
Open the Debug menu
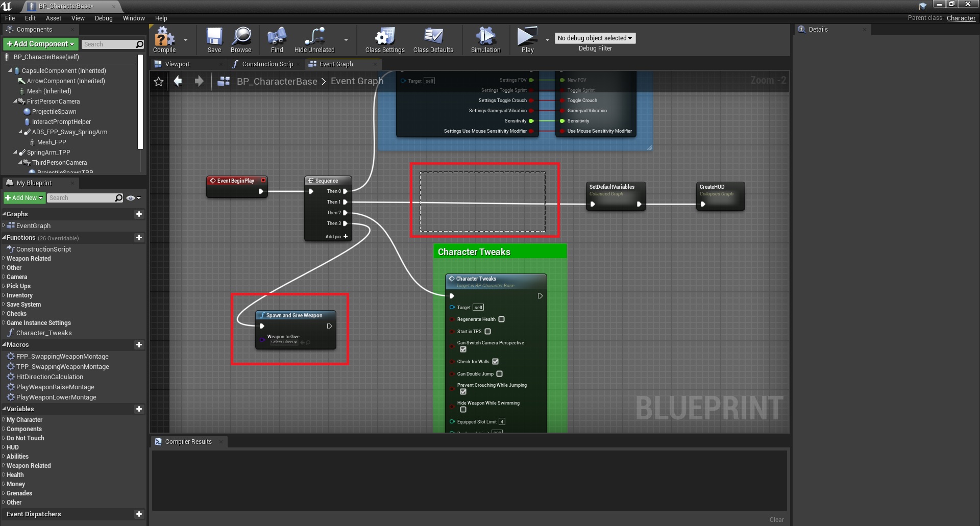pos(104,18)
